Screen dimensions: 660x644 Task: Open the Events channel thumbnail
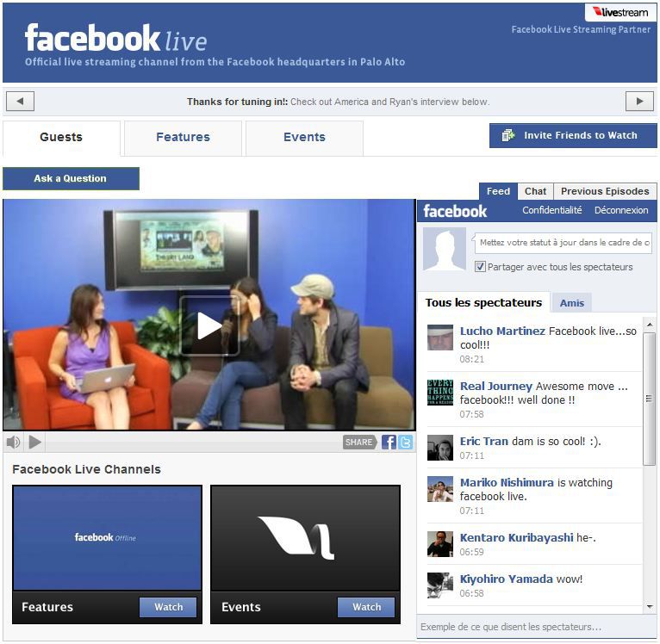pyautogui.click(x=305, y=537)
